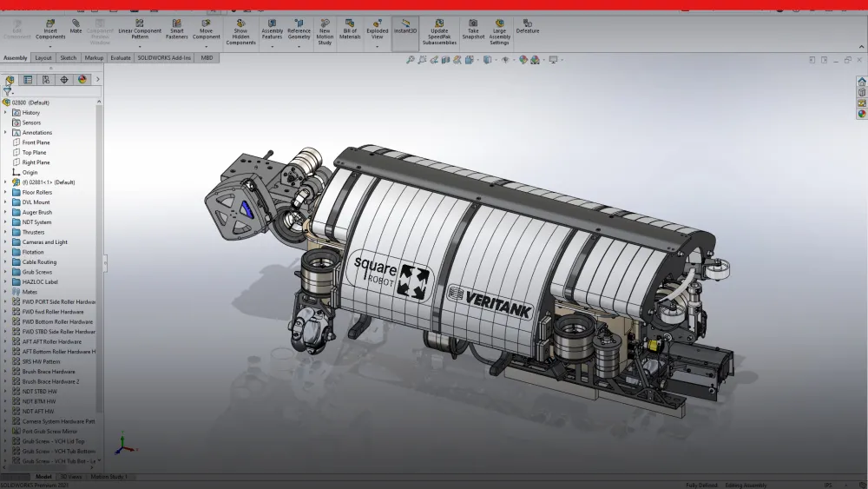The width and height of the screenshot is (868, 489).
Task: Open Bill of Materials tool
Action: [350, 30]
